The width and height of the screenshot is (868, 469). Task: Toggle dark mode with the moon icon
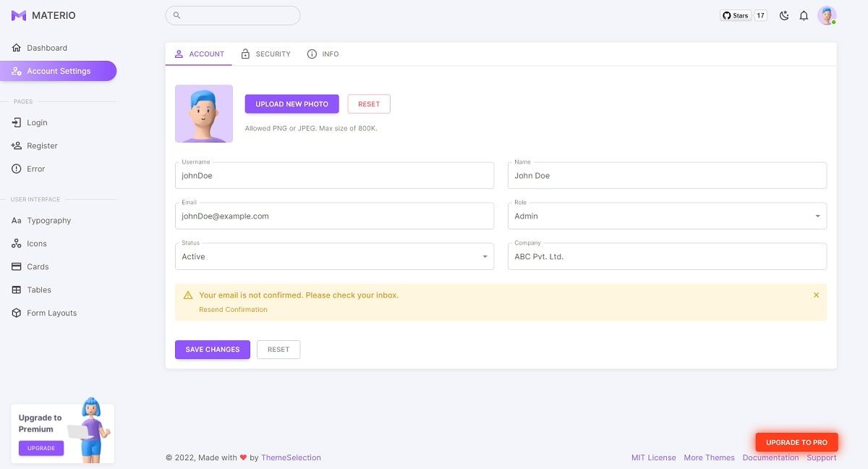pos(784,15)
